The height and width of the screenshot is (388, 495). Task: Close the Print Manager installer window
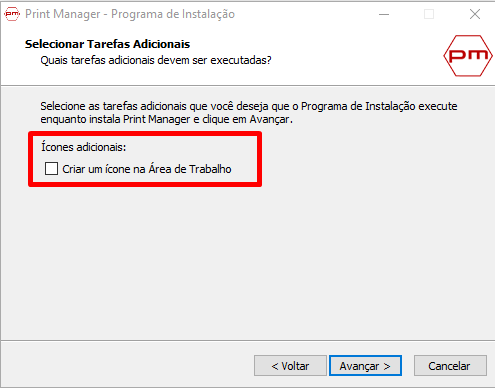point(475,14)
